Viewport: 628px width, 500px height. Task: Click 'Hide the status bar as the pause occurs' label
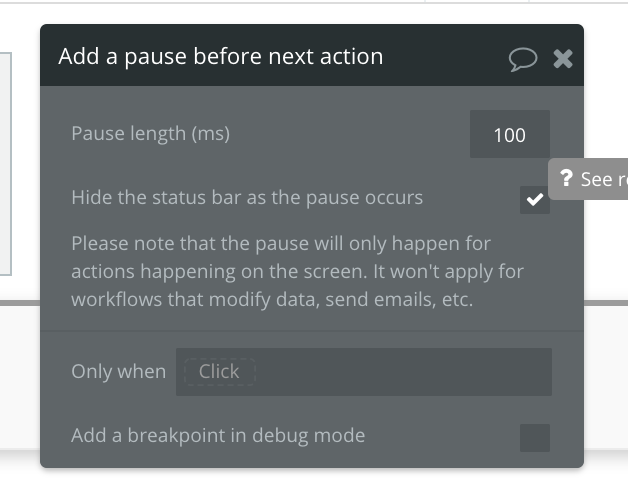pyautogui.click(x=247, y=197)
